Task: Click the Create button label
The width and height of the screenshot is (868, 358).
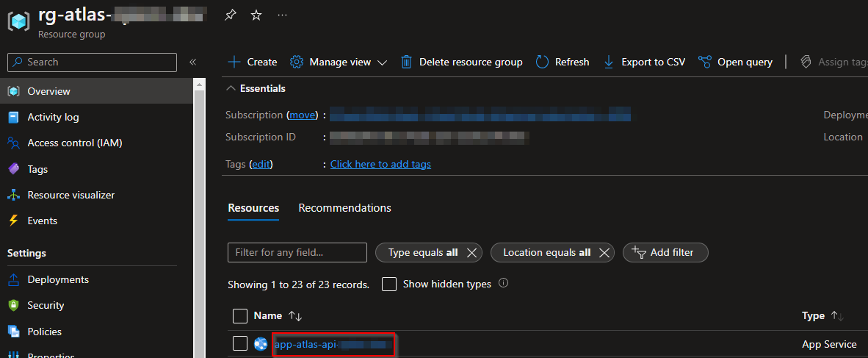Action: (262, 62)
